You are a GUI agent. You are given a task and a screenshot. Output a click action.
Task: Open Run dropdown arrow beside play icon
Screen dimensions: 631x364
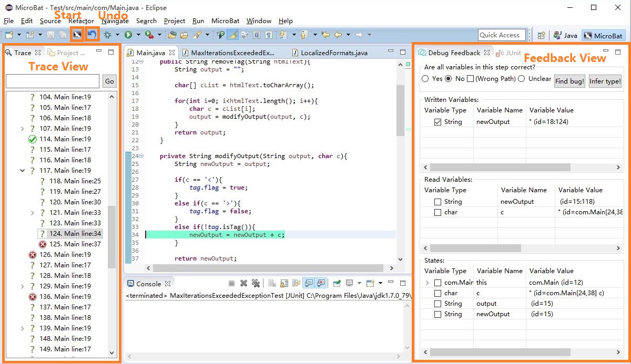pyautogui.click(x=138, y=35)
